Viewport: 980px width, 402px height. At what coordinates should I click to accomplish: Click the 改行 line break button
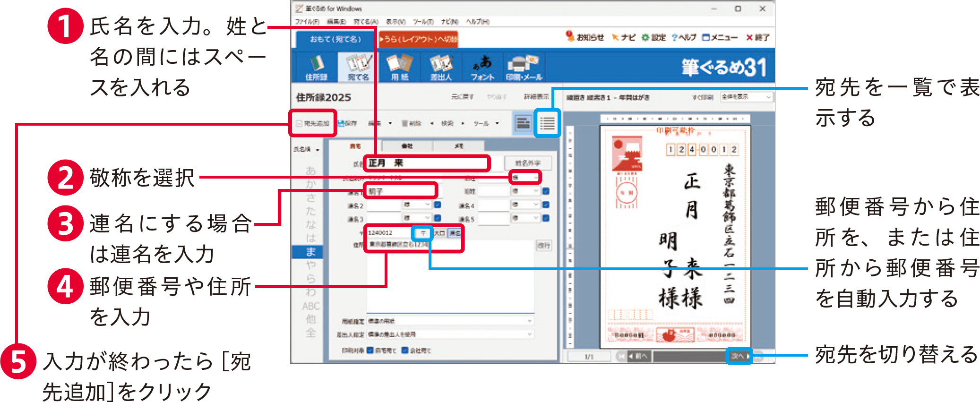[544, 246]
